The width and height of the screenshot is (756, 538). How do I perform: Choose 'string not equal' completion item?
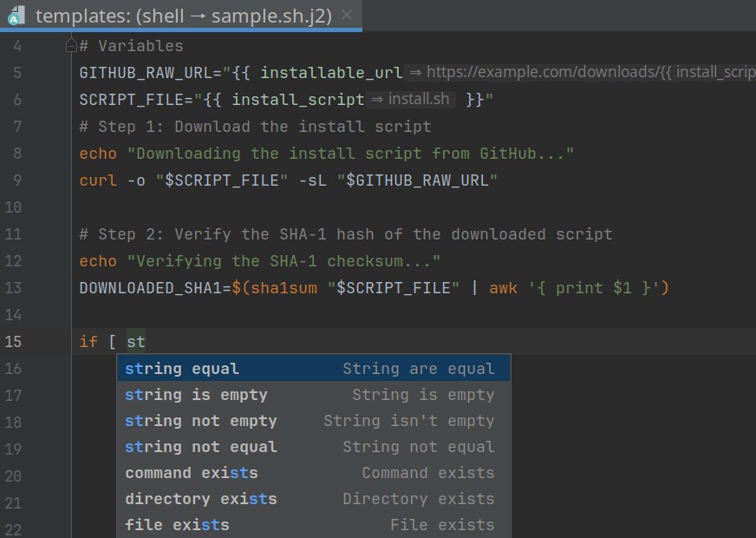point(314,447)
